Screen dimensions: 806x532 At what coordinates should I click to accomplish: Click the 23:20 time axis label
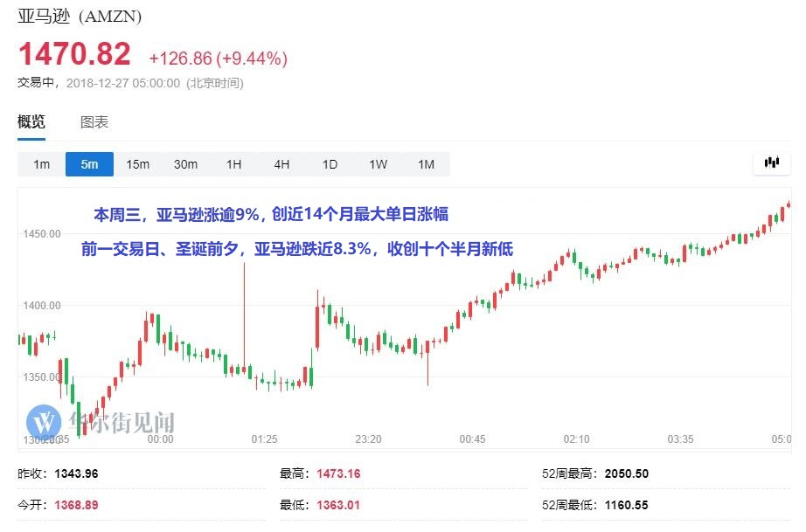(x=369, y=439)
